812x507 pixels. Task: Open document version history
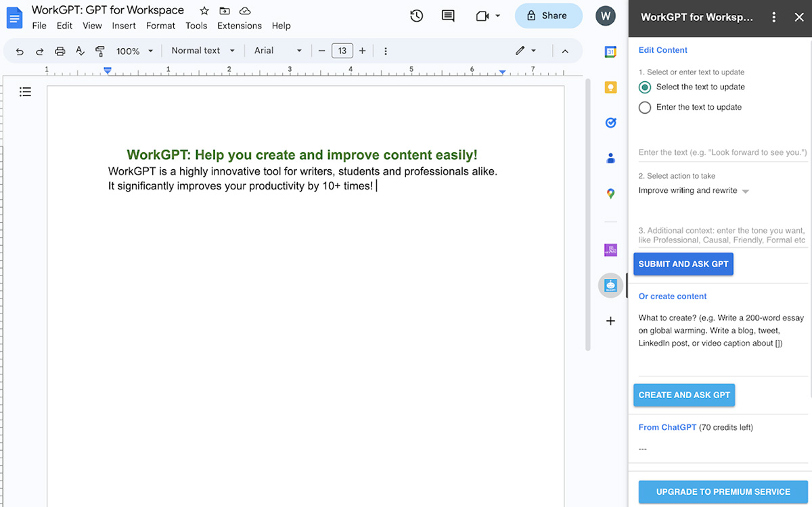416,15
